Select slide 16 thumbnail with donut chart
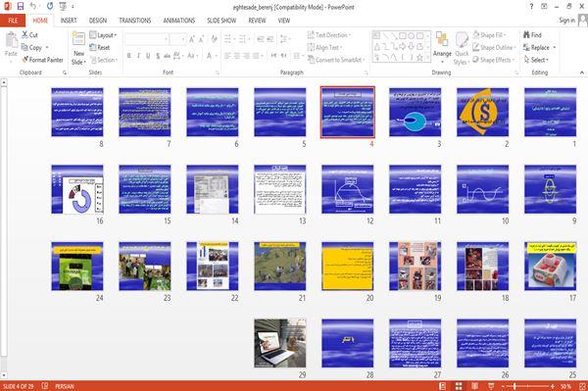 pos(77,189)
